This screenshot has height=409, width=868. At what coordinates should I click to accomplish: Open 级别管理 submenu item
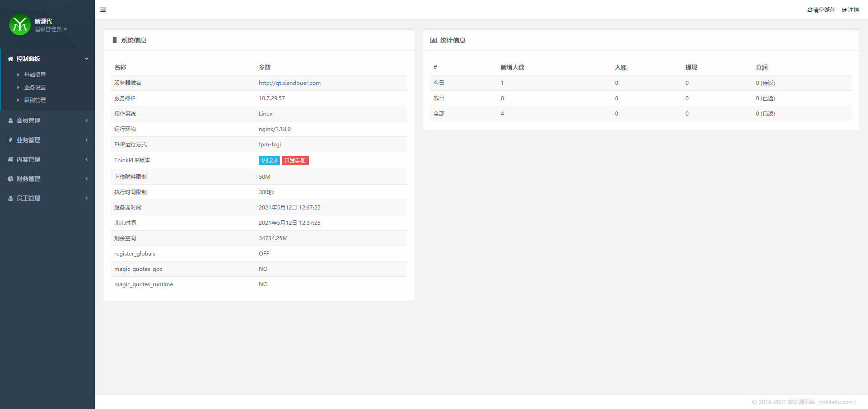35,100
